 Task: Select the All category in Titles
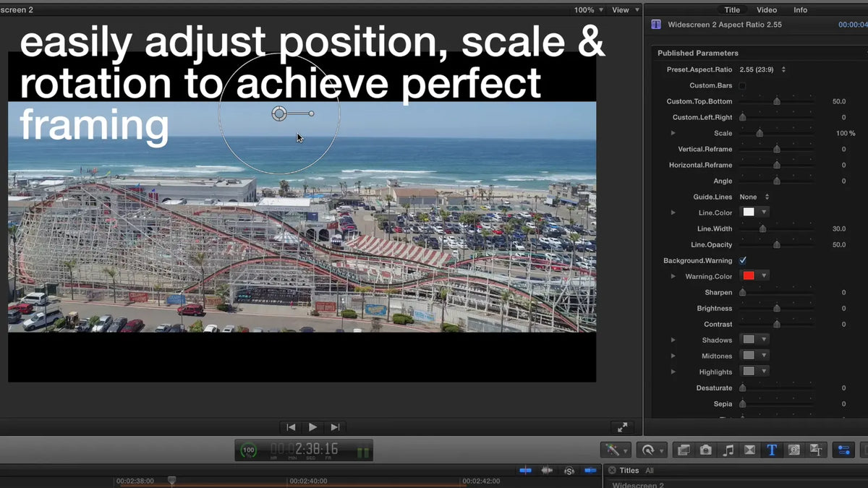click(650, 471)
